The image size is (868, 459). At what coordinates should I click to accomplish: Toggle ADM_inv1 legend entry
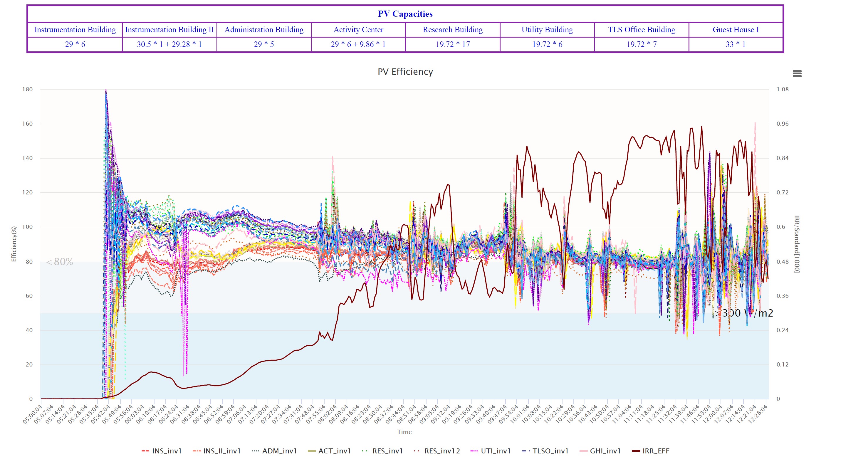[279, 450]
